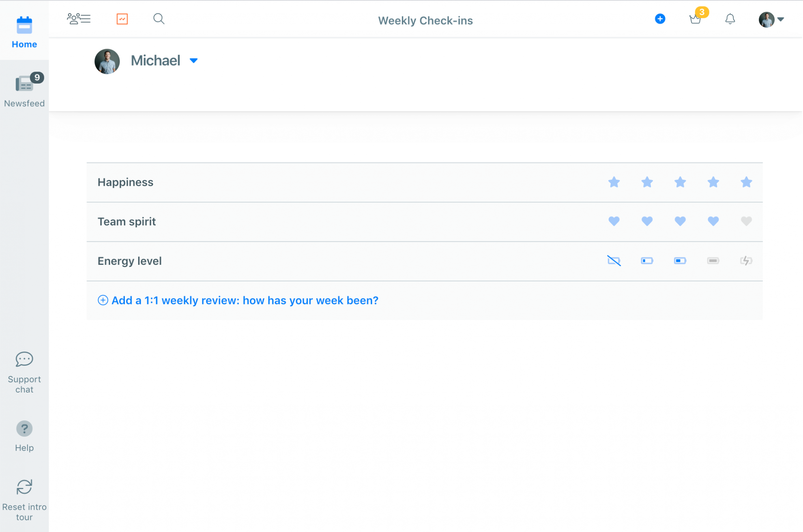
Task: Set Happiness rating to third star
Action: [680, 182]
